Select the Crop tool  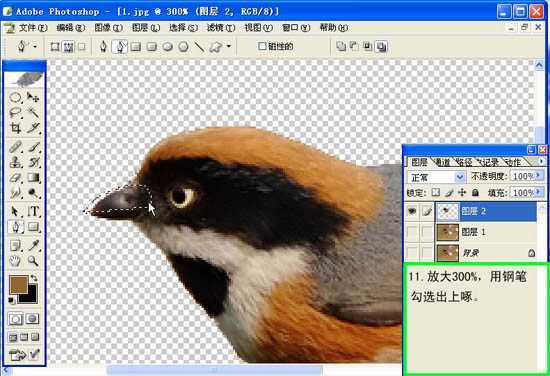15,128
